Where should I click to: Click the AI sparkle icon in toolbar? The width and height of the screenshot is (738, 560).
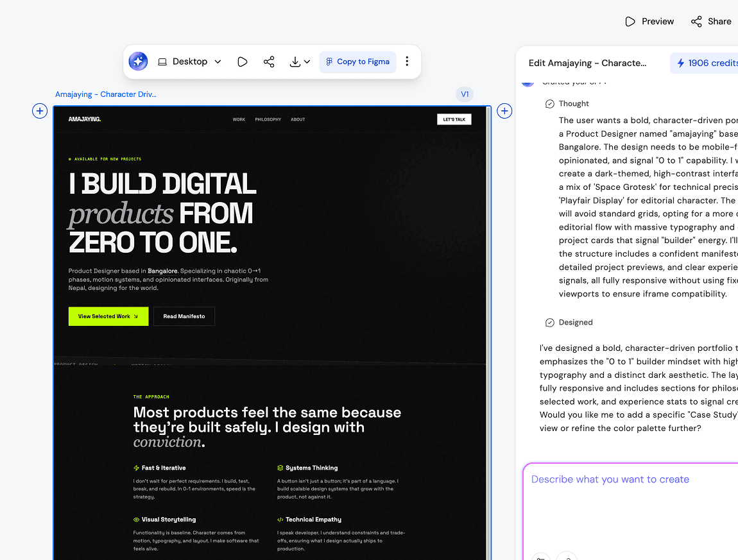pyautogui.click(x=138, y=62)
